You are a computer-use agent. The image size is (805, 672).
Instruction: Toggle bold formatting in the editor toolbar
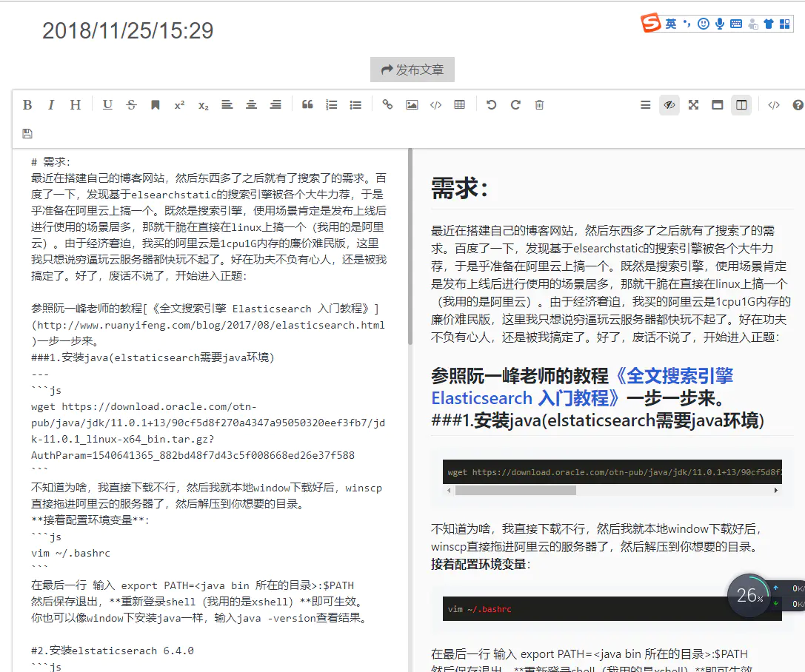pos(27,105)
